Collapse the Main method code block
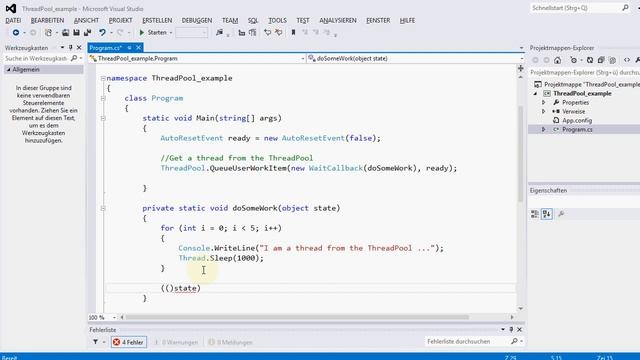Viewport: 640px width, 360px height. (103, 118)
